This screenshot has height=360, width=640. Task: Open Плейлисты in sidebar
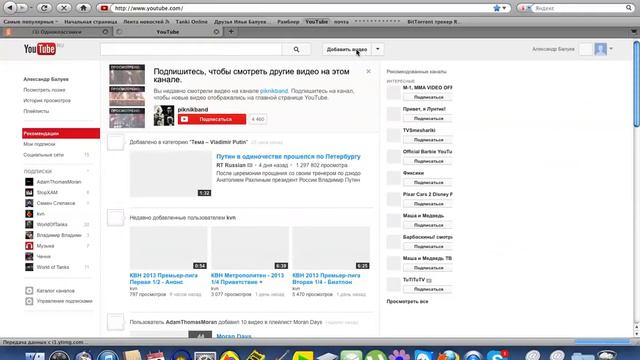(36, 111)
